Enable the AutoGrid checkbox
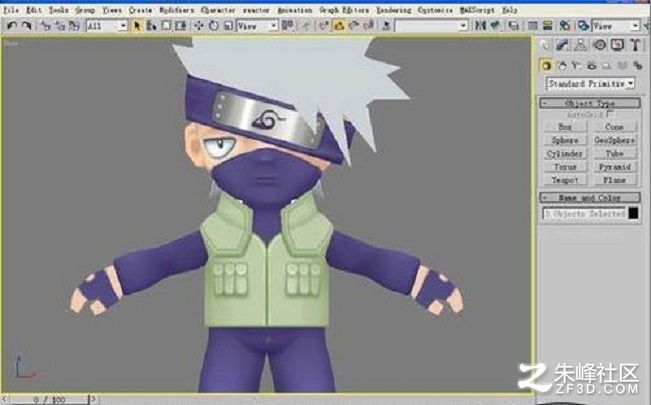The image size is (651, 405). pyautogui.click(x=609, y=113)
